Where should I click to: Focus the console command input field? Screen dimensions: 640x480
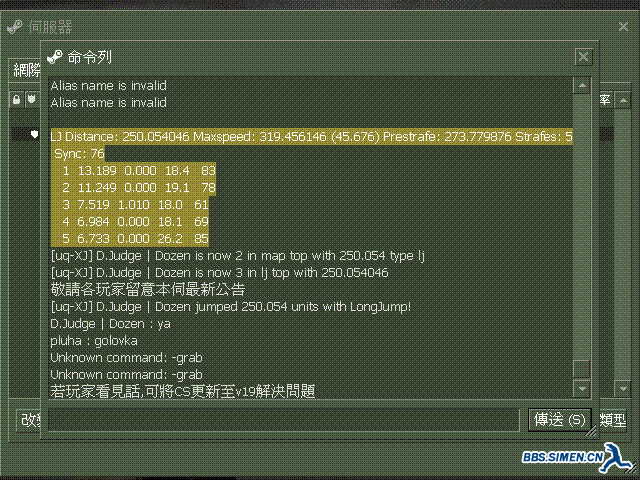[x=284, y=420]
